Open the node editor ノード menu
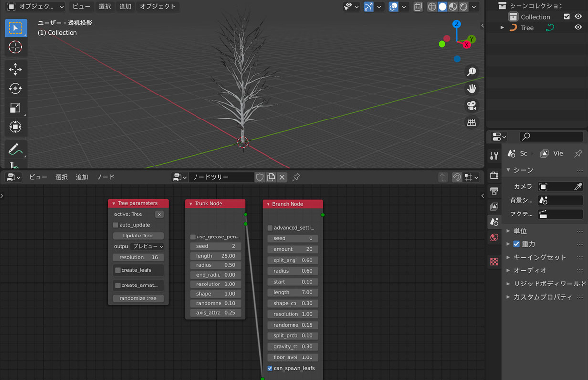 point(105,177)
